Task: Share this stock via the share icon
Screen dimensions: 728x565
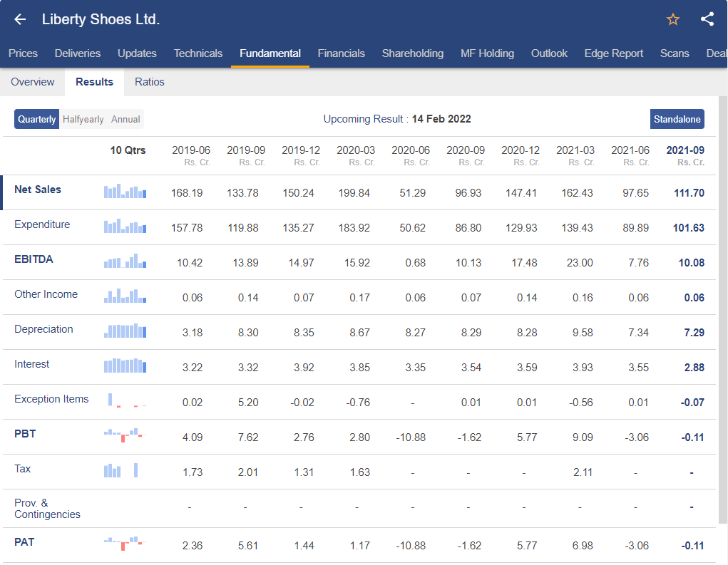Action: click(707, 19)
